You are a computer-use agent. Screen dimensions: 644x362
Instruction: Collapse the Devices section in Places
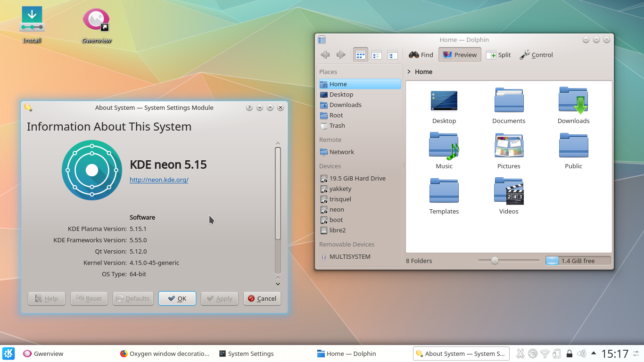point(330,166)
